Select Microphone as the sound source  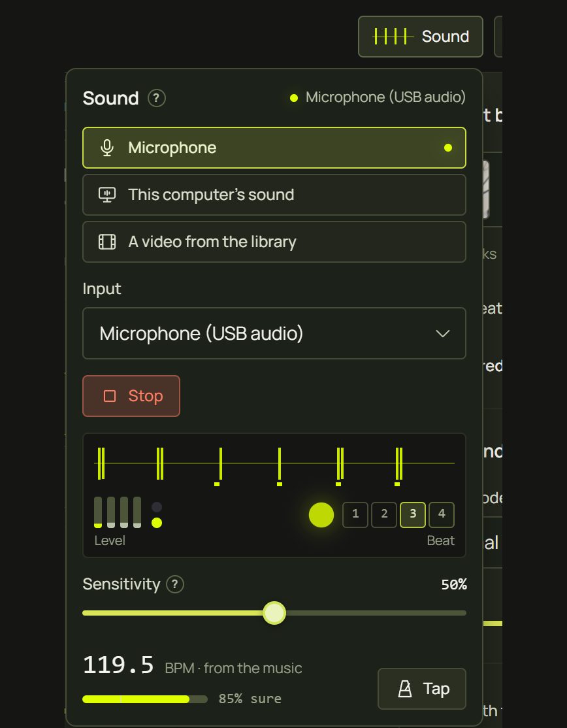pos(274,148)
